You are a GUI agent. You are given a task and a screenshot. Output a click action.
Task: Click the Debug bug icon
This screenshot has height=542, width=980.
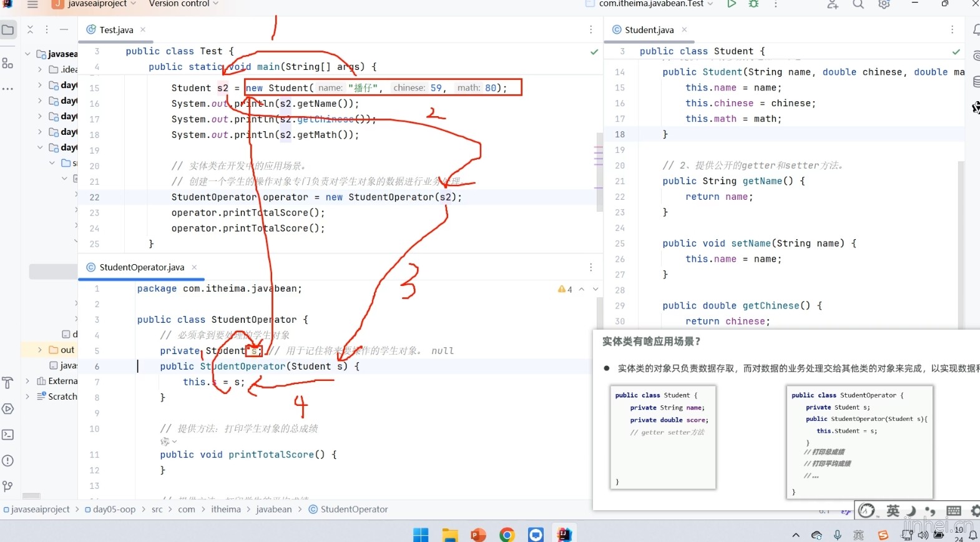(x=753, y=4)
